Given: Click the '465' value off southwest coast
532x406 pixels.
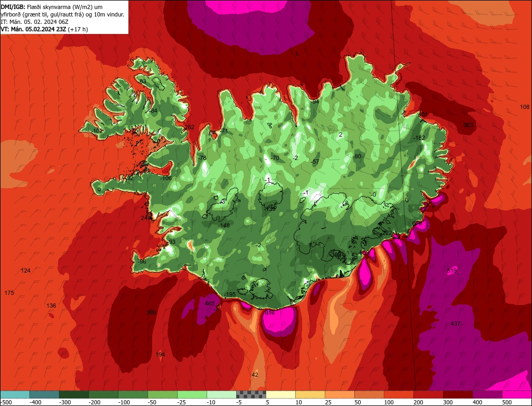Looking at the screenshot, I should pos(210,303).
